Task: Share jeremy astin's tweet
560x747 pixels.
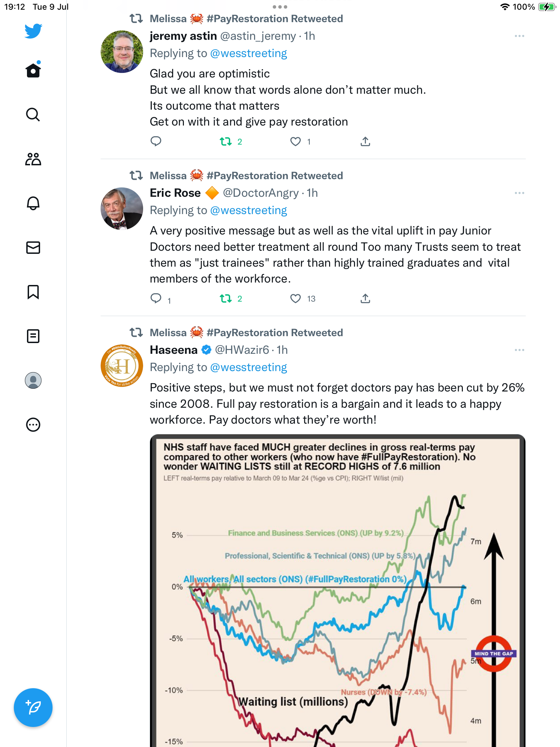Action: point(365,141)
